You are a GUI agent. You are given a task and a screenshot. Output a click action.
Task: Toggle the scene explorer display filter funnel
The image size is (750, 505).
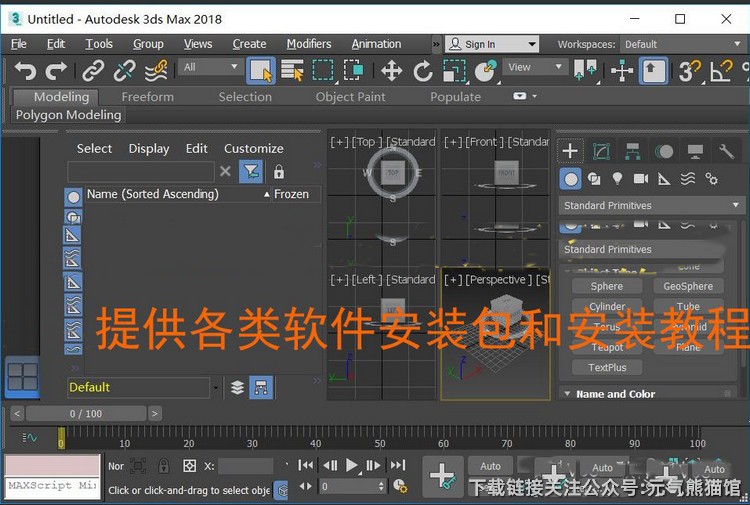click(x=251, y=172)
